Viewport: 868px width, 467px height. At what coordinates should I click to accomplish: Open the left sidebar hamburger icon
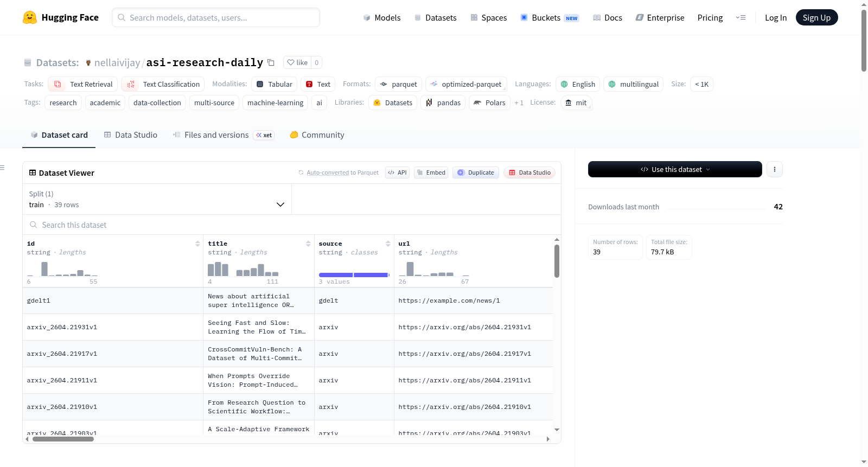pyautogui.click(x=3, y=168)
